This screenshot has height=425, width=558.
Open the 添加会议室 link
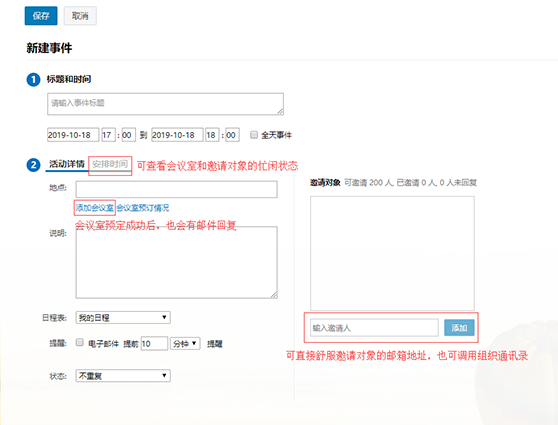pyautogui.click(x=95, y=208)
